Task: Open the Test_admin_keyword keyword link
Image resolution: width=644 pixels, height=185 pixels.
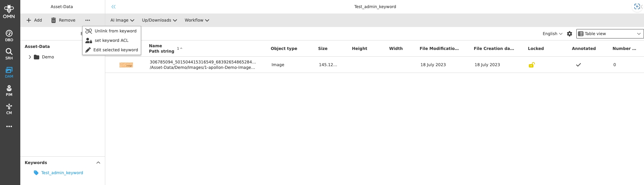Action: click(62, 173)
